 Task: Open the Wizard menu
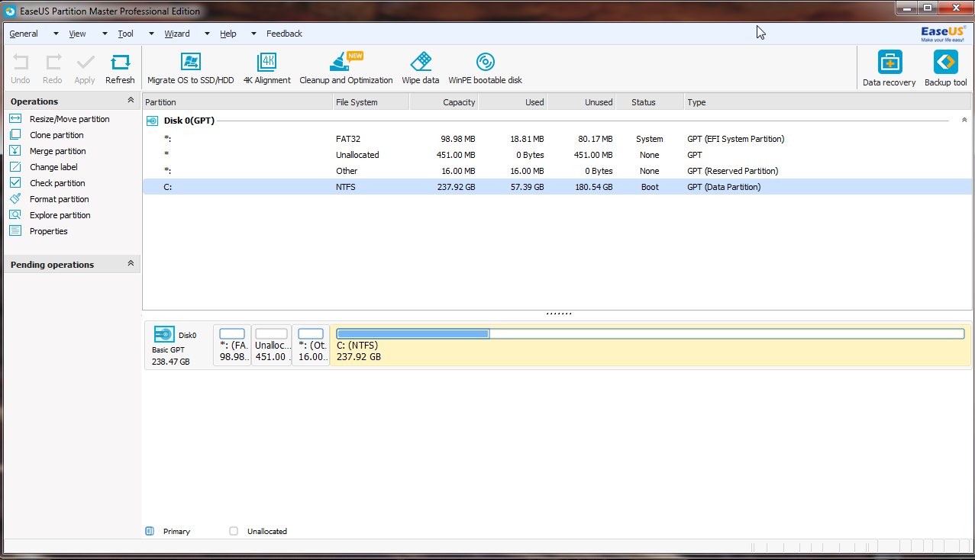[x=177, y=34]
